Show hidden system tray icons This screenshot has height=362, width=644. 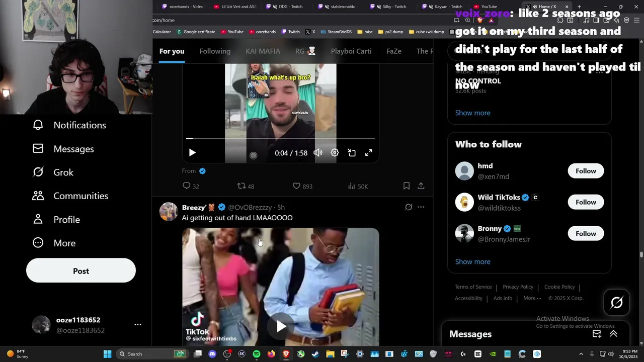pos(581,354)
